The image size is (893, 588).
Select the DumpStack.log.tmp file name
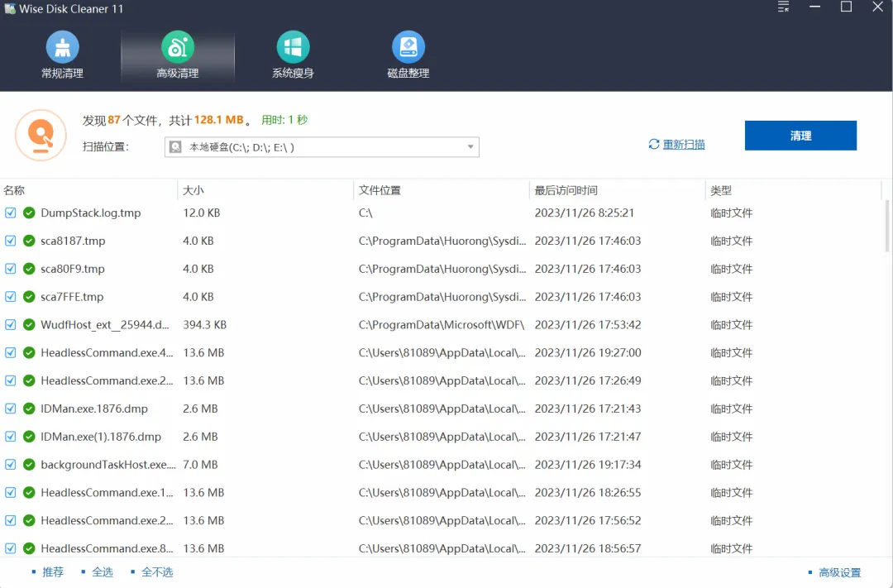(91, 213)
